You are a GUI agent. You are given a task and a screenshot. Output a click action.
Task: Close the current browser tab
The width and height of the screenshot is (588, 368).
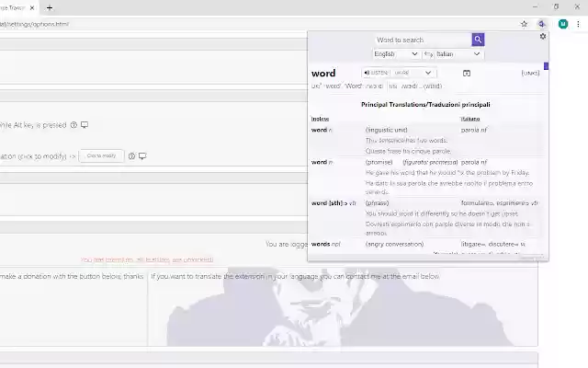(32, 8)
